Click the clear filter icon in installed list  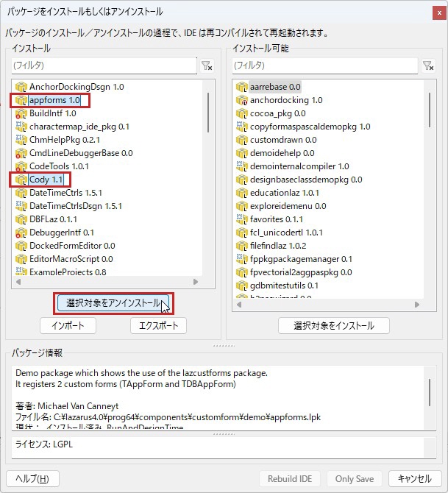click(x=207, y=66)
